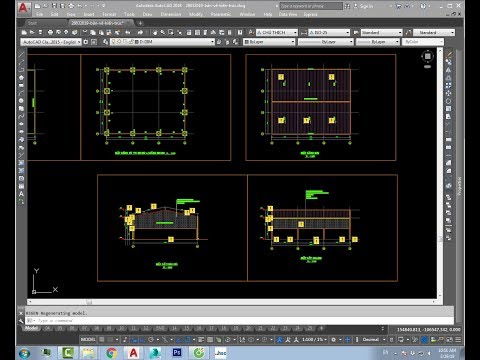The width and height of the screenshot is (480, 360).
Task: Click the vertical scrollbar right of drawing
Action: point(440,173)
